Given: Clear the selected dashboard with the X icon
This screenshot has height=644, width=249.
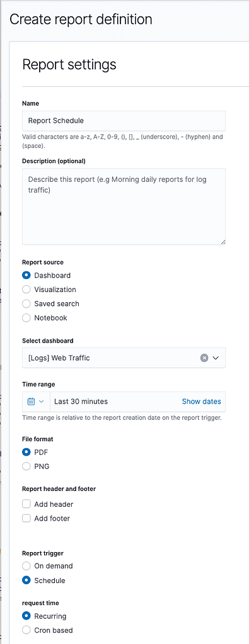Looking at the screenshot, I should coord(204,358).
